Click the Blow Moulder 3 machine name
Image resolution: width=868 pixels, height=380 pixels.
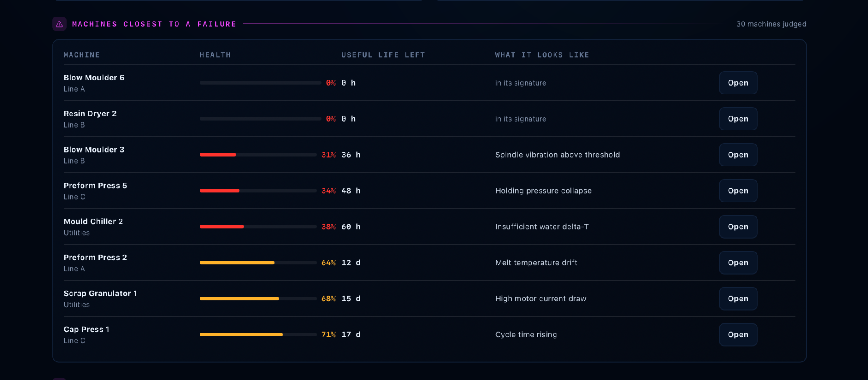click(94, 150)
